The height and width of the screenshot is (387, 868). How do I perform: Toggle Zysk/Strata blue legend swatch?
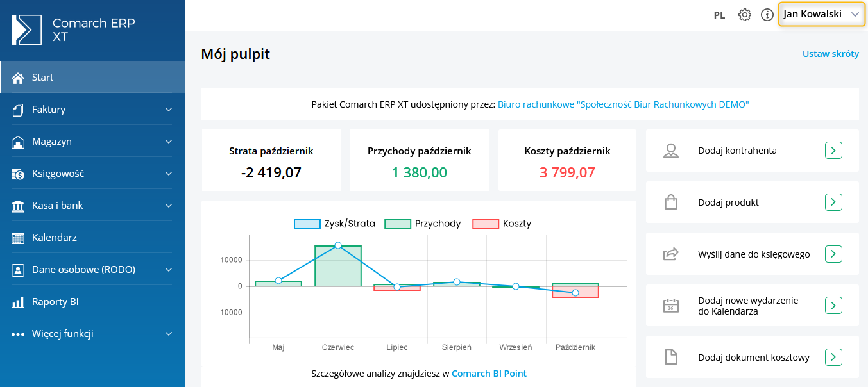pos(307,224)
